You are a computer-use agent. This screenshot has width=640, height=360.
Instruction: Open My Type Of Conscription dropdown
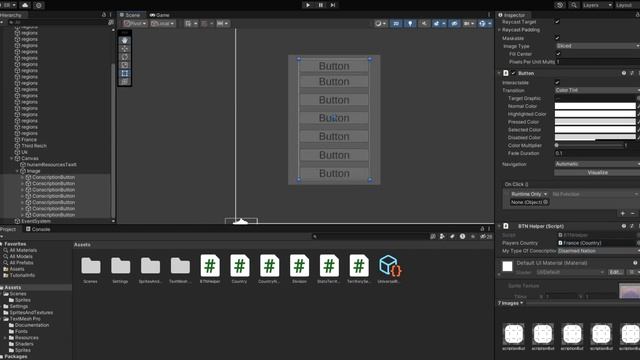point(598,251)
